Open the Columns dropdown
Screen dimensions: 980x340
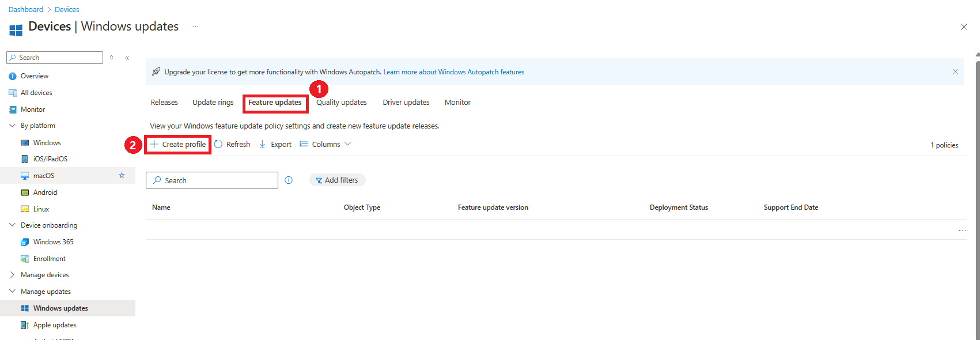(x=326, y=144)
